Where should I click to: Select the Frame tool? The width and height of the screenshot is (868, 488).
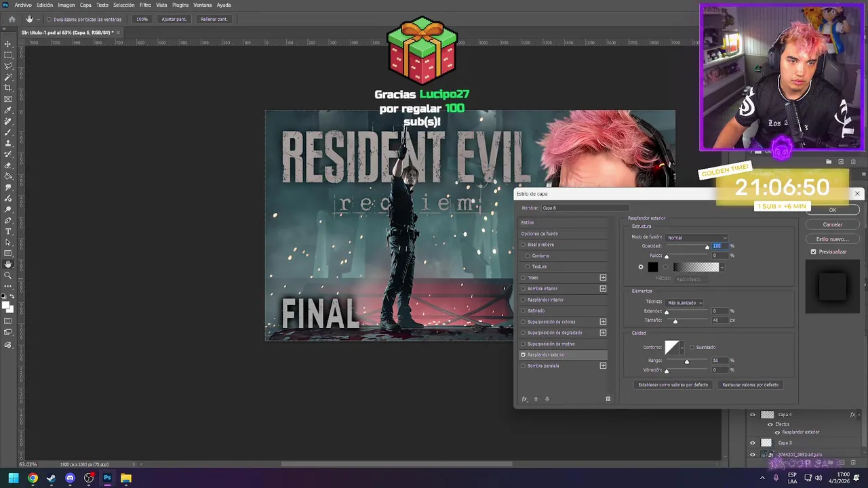tap(8, 99)
